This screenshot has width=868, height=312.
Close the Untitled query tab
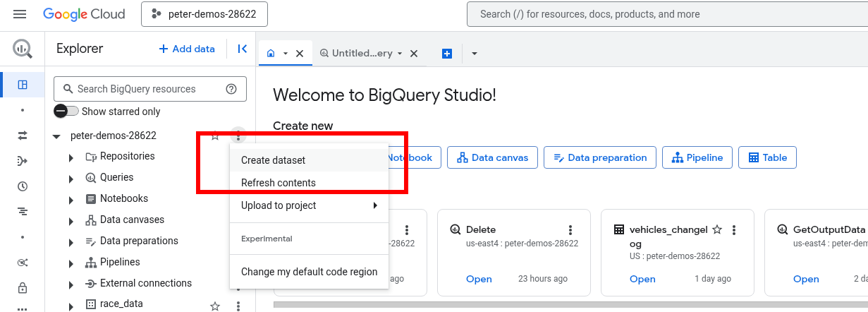[414, 54]
